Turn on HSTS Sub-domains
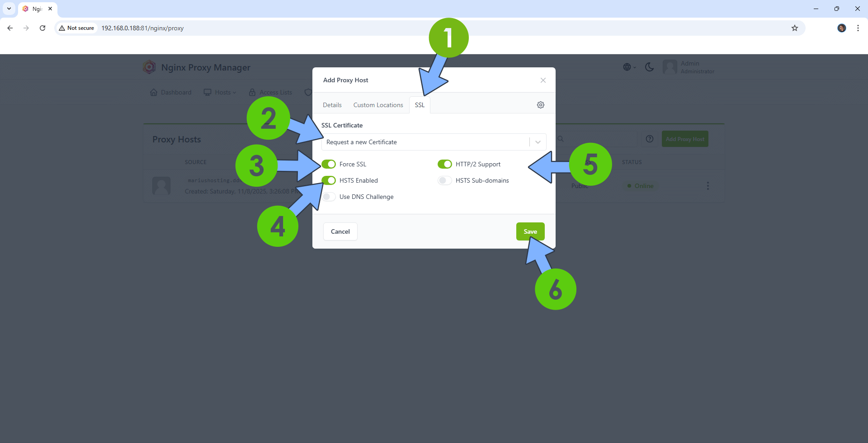Viewport: 868px width, 443px height. pyautogui.click(x=445, y=180)
